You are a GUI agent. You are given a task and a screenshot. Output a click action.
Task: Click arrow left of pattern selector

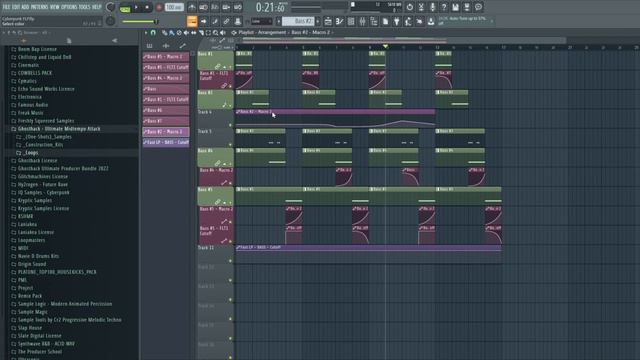(279, 21)
